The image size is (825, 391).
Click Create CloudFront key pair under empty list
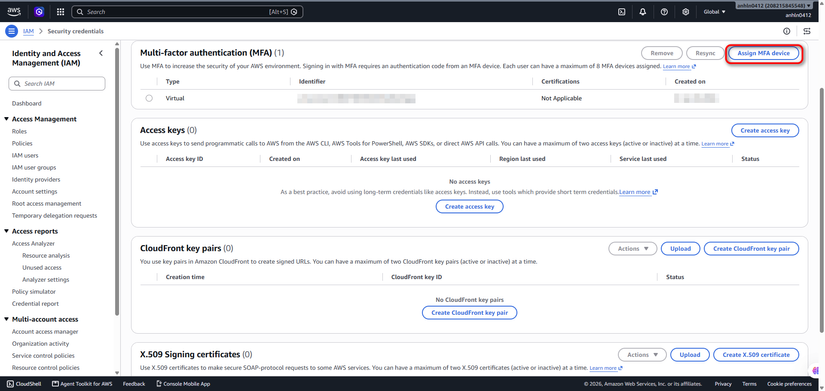tap(469, 313)
